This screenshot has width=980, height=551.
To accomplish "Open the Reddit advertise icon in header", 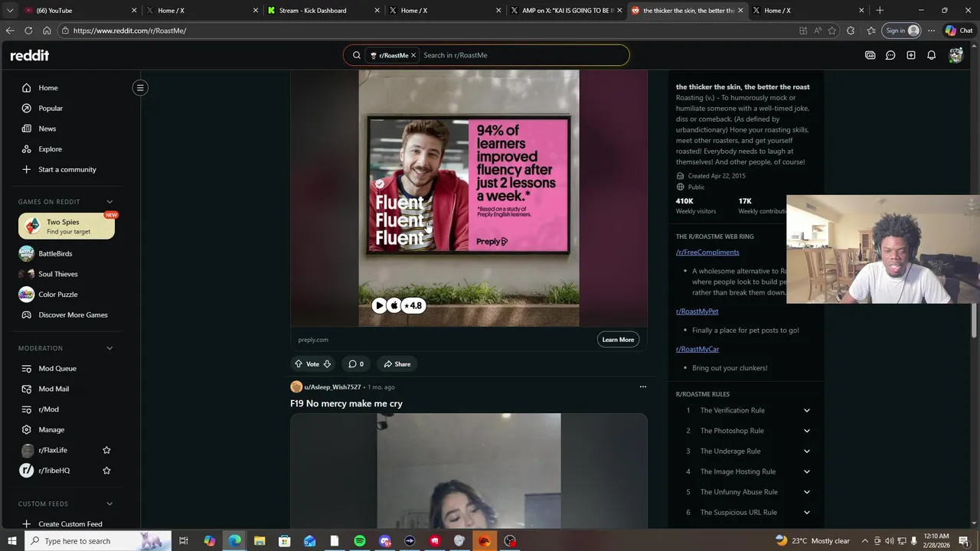I will tap(870, 55).
